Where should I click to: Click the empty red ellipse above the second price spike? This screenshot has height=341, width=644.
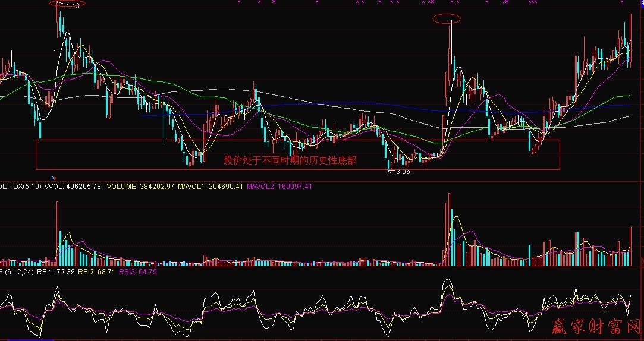tap(447, 18)
